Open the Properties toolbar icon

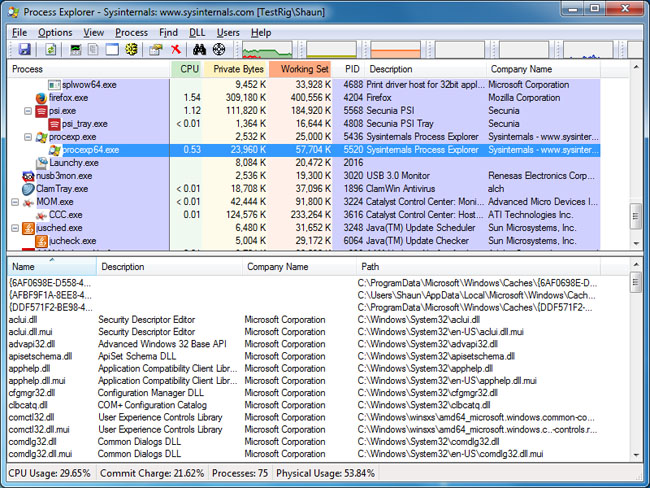156,49
